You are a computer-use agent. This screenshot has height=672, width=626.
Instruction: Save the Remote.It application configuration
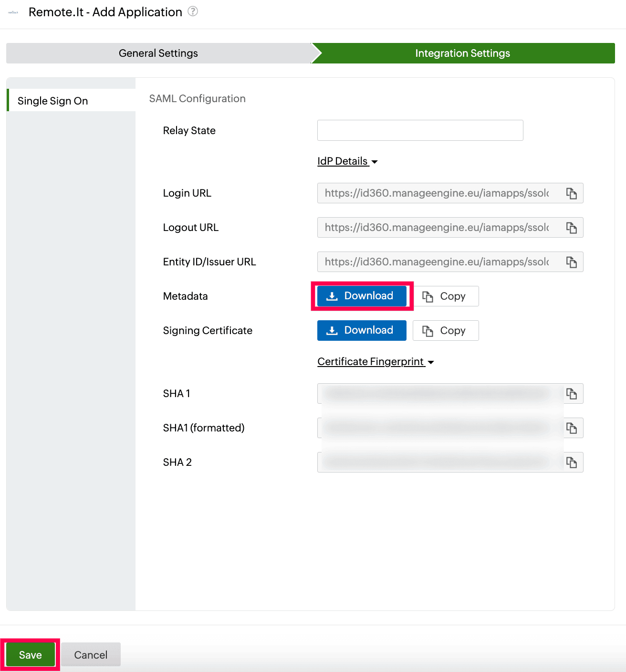30,654
